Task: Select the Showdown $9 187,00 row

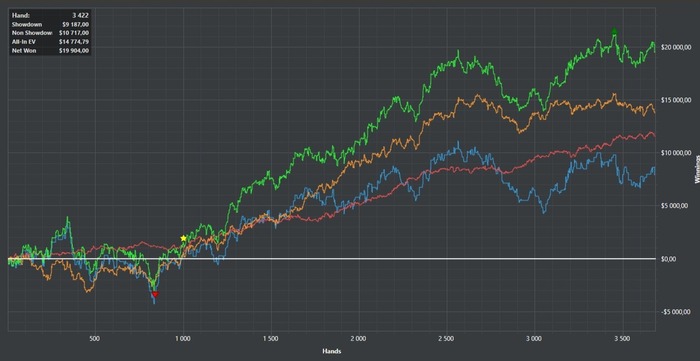Action: [x=50, y=24]
